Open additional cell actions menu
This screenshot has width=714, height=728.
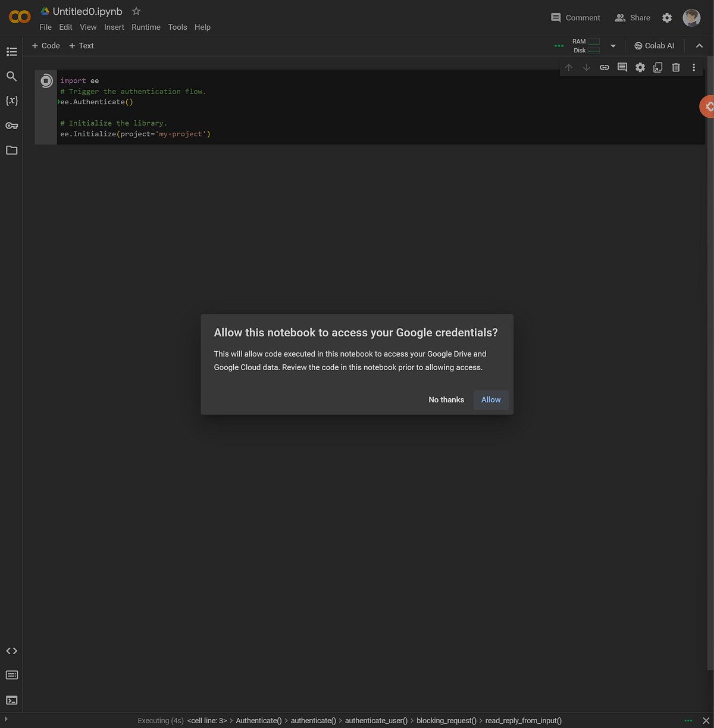click(x=693, y=67)
